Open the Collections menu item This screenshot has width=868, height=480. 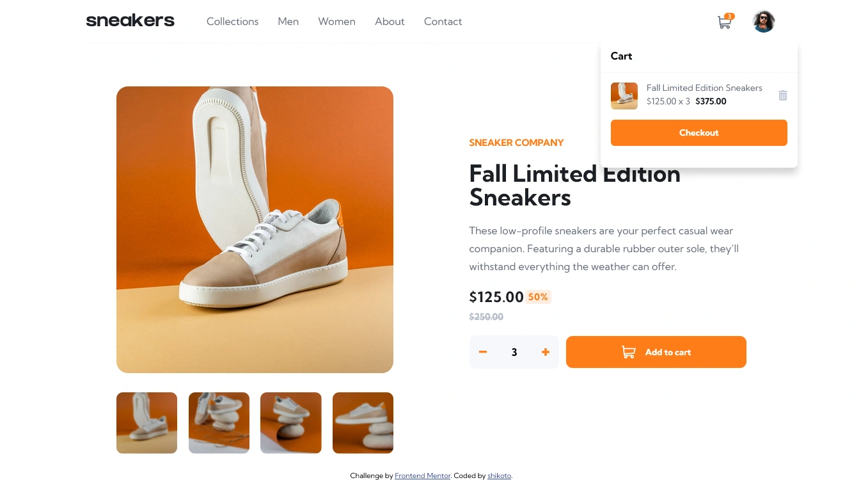(232, 22)
